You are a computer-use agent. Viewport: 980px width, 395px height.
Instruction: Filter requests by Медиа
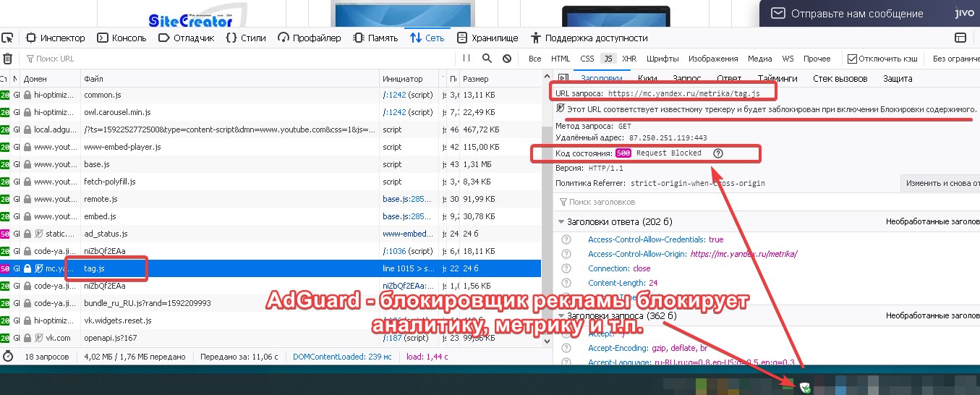[760, 59]
